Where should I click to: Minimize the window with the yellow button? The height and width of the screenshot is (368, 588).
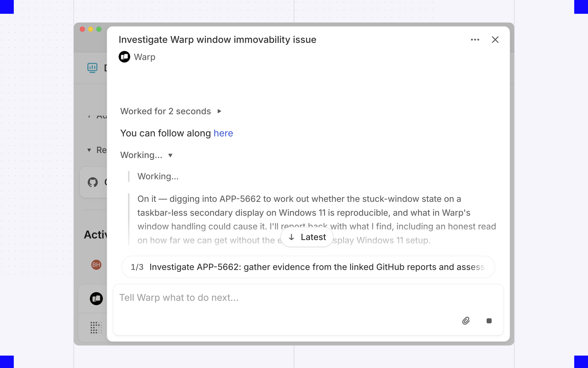tap(91, 29)
